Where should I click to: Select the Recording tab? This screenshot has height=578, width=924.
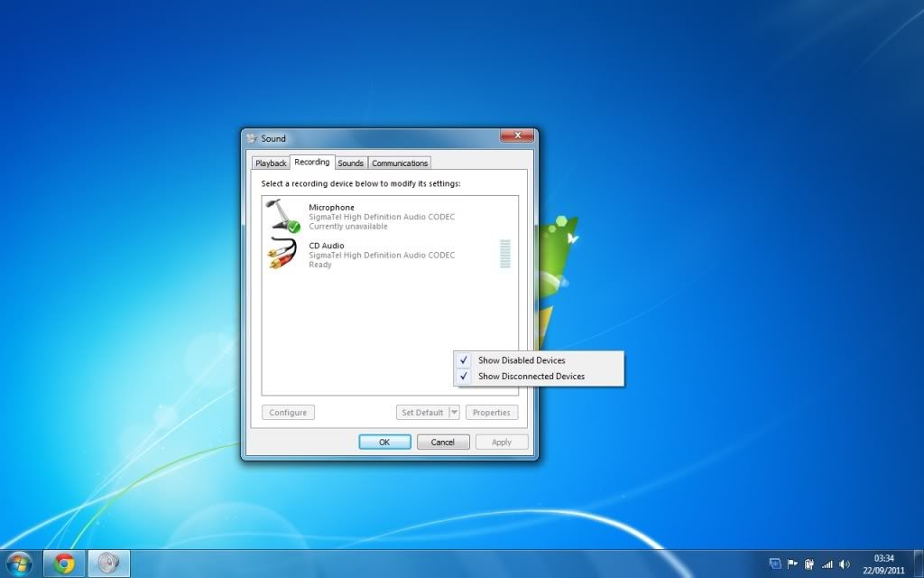coord(311,163)
